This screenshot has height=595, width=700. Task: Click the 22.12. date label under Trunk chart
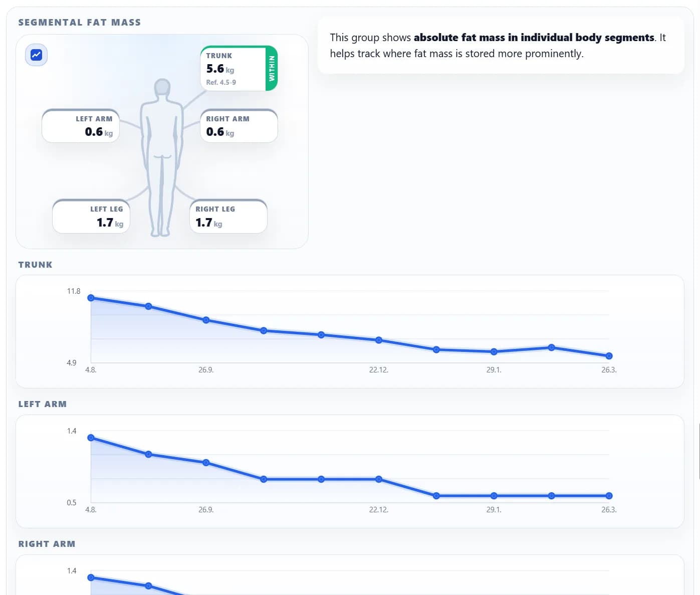tap(379, 370)
